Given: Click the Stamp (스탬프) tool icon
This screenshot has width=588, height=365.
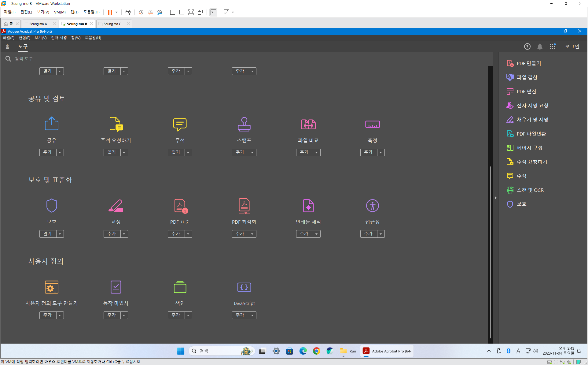Looking at the screenshot, I should click(244, 124).
